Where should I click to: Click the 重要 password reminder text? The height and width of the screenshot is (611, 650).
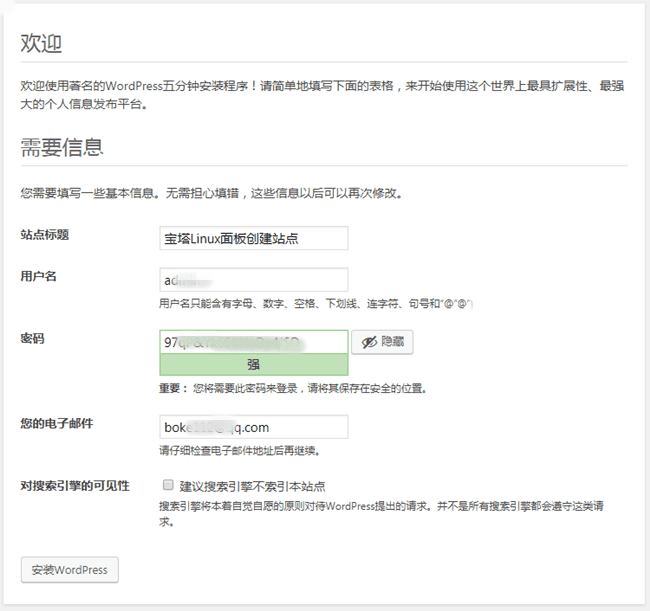tap(293, 388)
